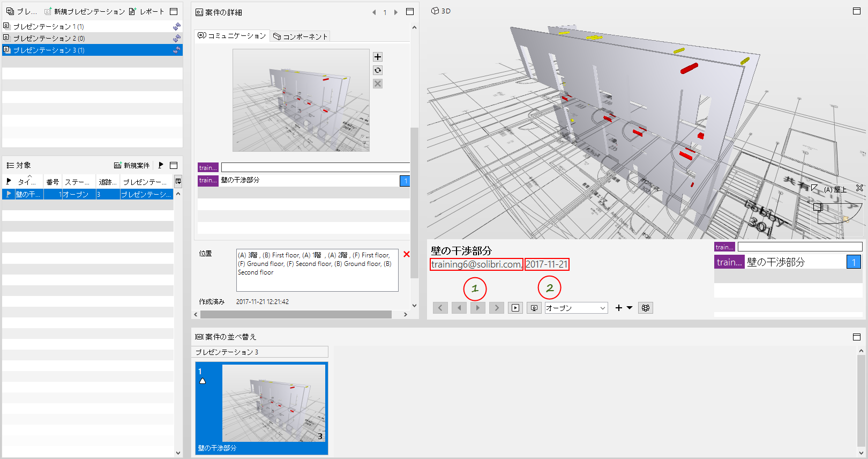This screenshot has height=459, width=868.
Task: Select 壁の干渉部分 comment in 3D overlay
Action: pyautogui.click(x=788, y=262)
